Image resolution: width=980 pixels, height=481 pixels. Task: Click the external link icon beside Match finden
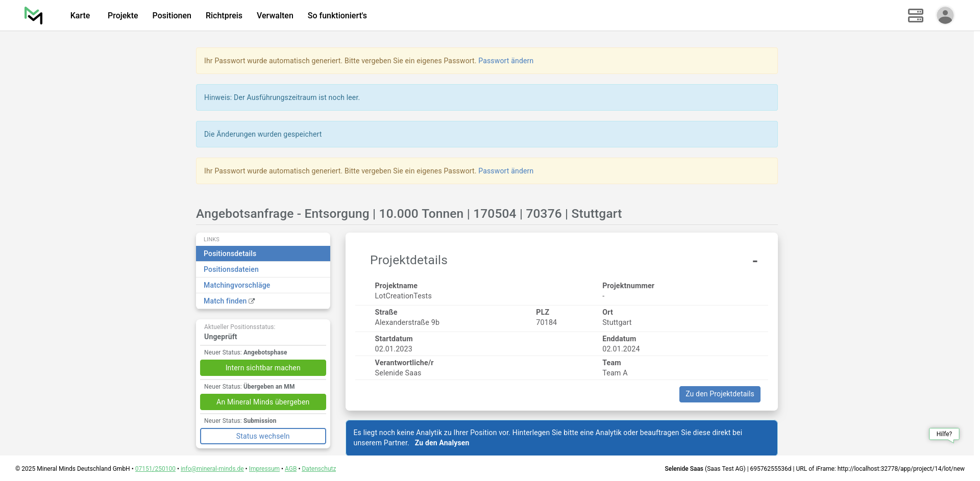click(252, 301)
